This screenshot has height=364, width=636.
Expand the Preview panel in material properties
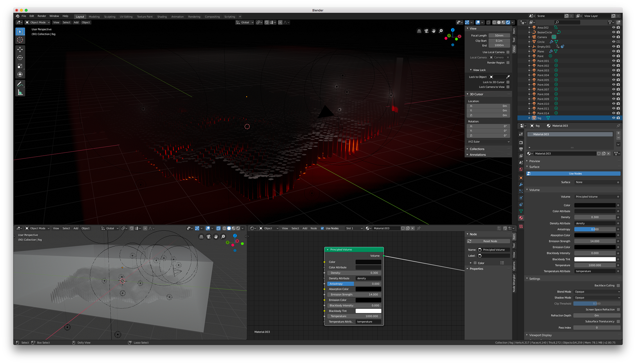tap(534, 161)
